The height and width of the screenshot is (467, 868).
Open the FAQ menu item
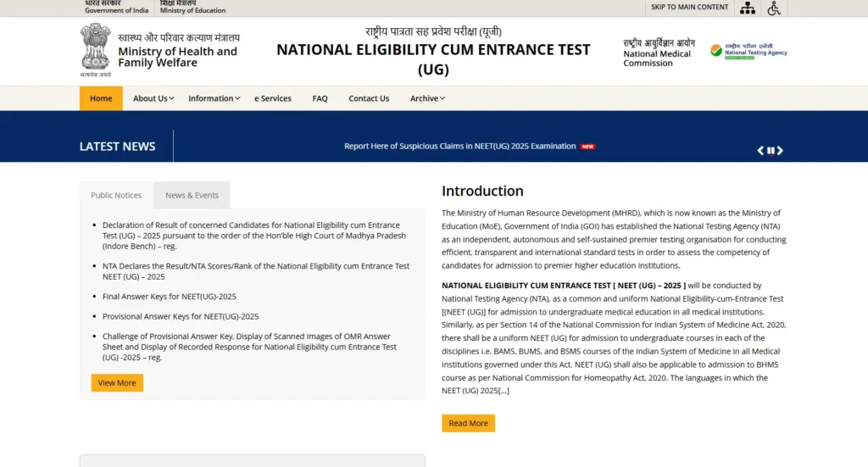tap(320, 98)
